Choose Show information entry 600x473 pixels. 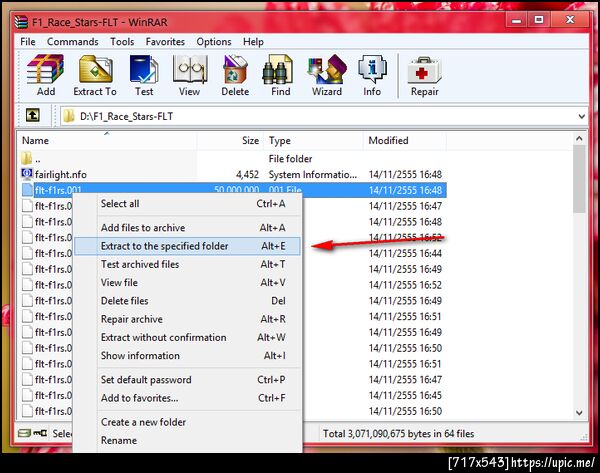coord(188,356)
